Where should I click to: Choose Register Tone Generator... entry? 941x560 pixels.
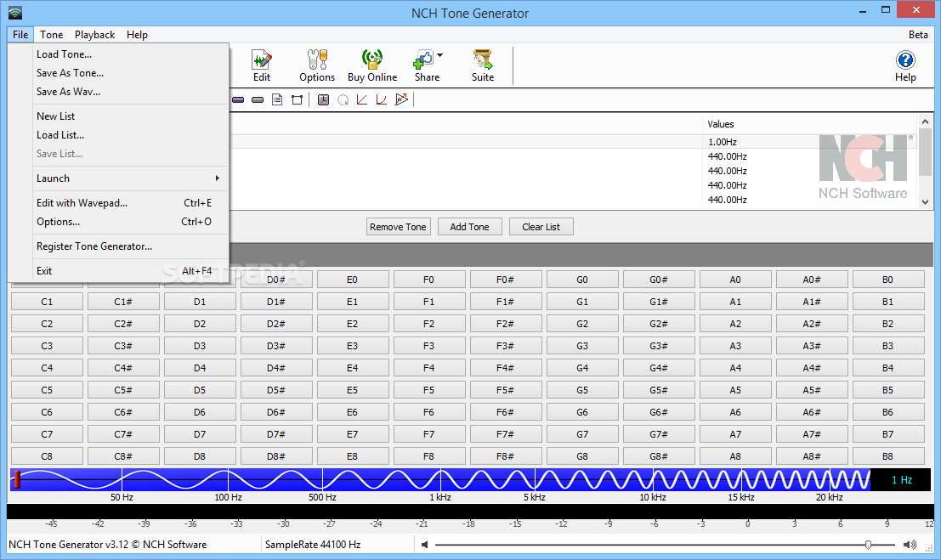tap(129, 246)
